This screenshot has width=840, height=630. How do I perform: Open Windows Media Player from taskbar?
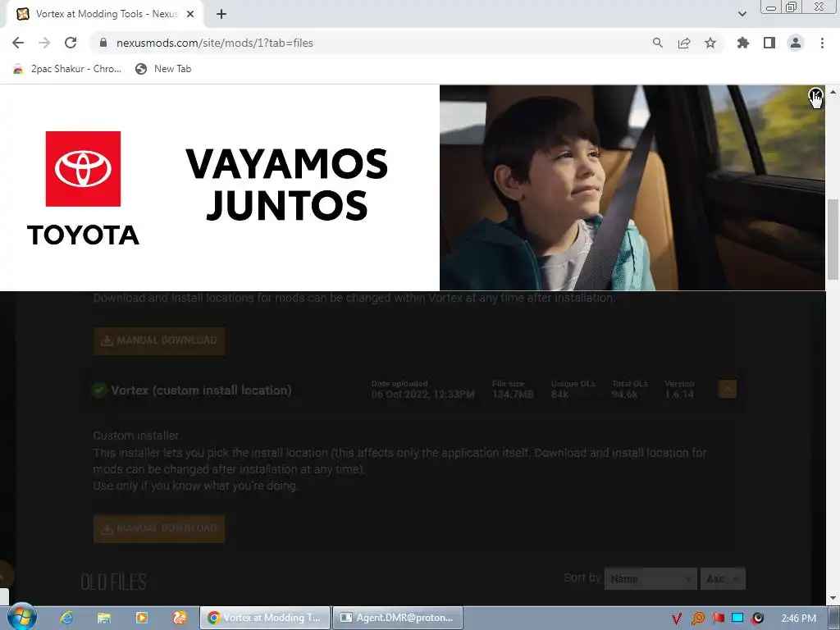142,618
